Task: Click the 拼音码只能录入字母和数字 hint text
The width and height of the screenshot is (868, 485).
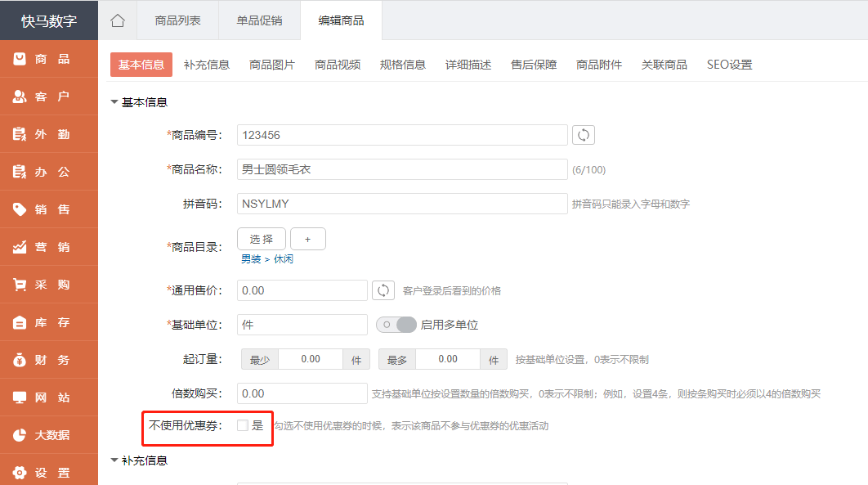Action: point(630,204)
